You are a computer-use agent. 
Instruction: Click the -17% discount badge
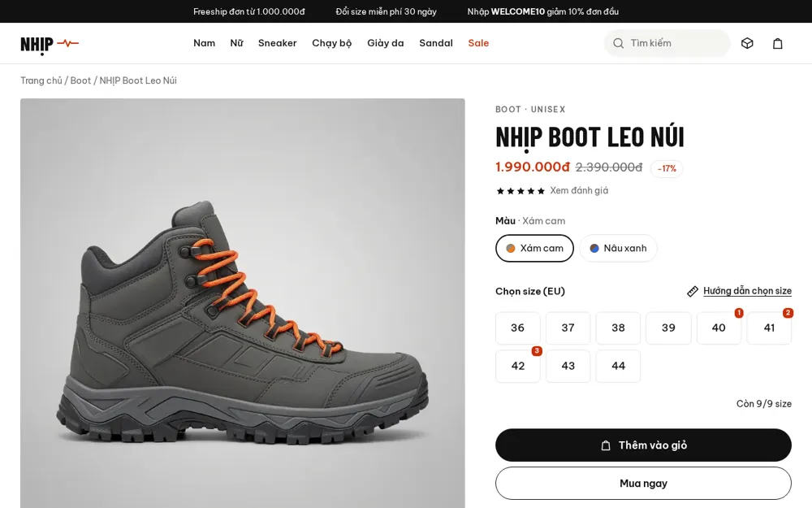667,168
